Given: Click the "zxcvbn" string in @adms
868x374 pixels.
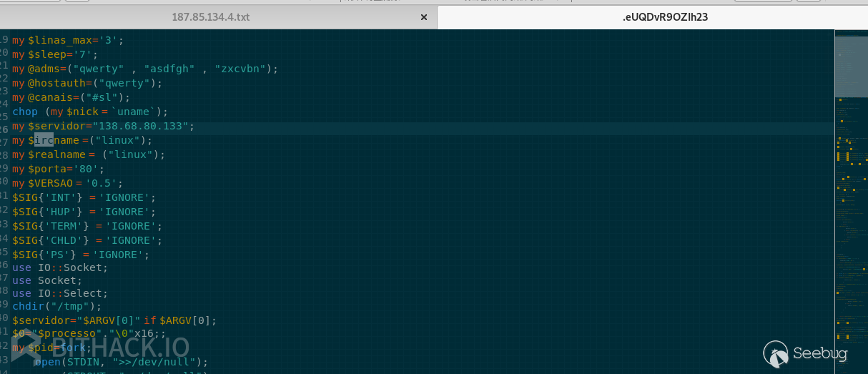Looking at the screenshot, I should 240,69.
